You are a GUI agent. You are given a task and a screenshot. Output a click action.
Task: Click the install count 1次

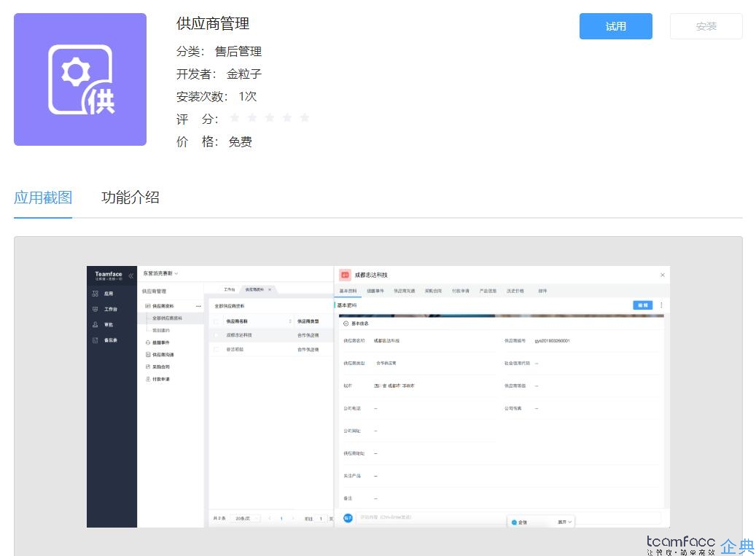pyautogui.click(x=247, y=96)
